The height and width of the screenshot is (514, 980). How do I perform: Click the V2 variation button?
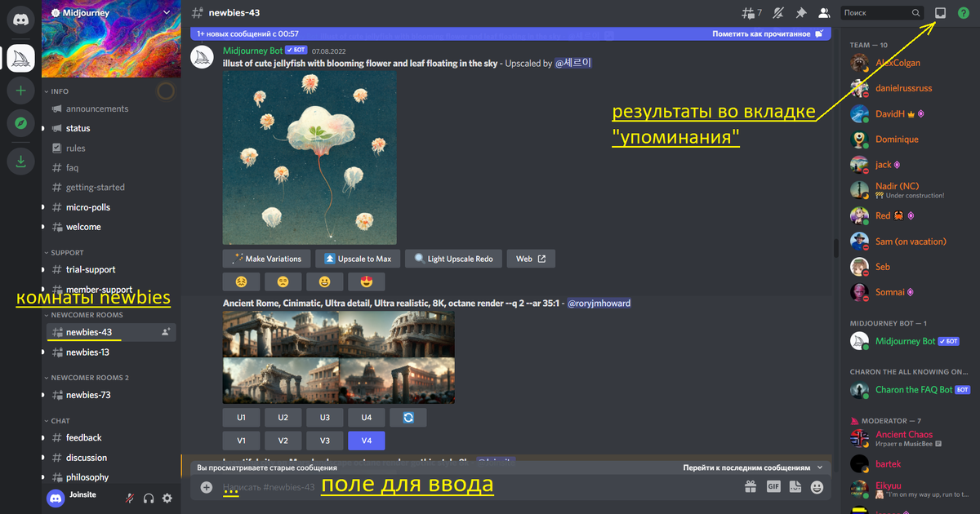point(283,441)
